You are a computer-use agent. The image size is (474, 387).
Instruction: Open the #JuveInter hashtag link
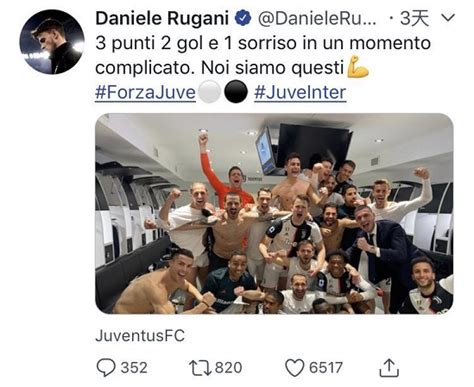click(300, 92)
